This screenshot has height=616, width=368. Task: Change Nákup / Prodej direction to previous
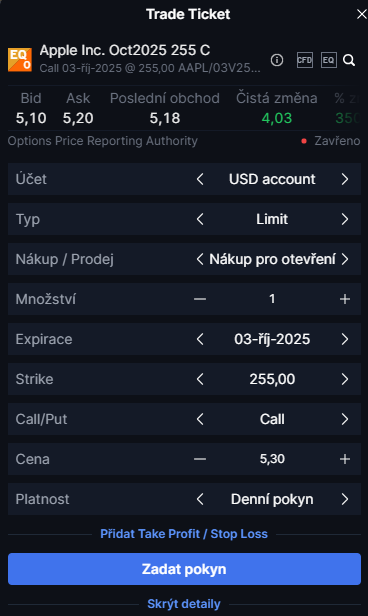[x=200, y=259]
